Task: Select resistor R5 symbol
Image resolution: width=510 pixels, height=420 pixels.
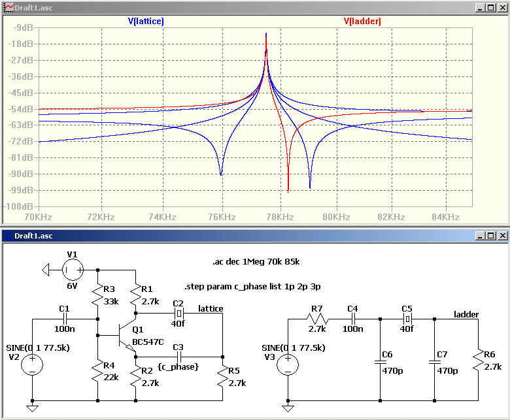Action: (222, 377)
